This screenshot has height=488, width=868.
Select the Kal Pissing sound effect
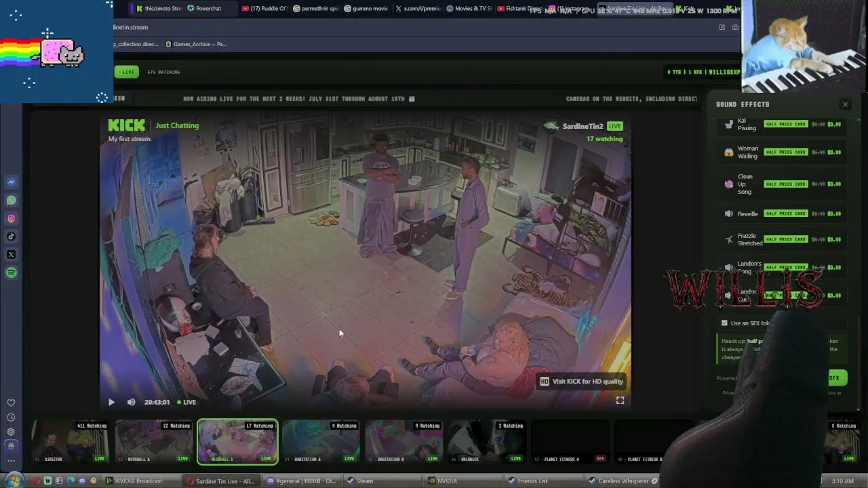pyautogui.click(x=783, y=124)
